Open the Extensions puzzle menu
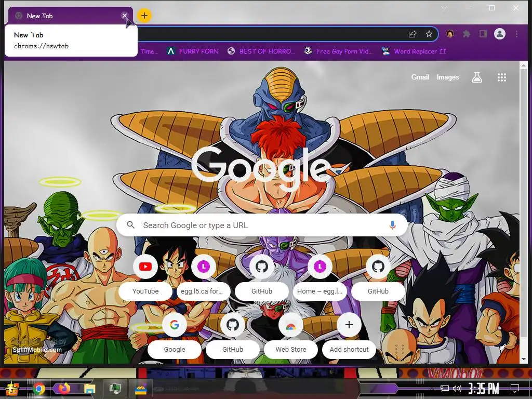The width and height of the screenshot is (532, 399). [467, 34]
